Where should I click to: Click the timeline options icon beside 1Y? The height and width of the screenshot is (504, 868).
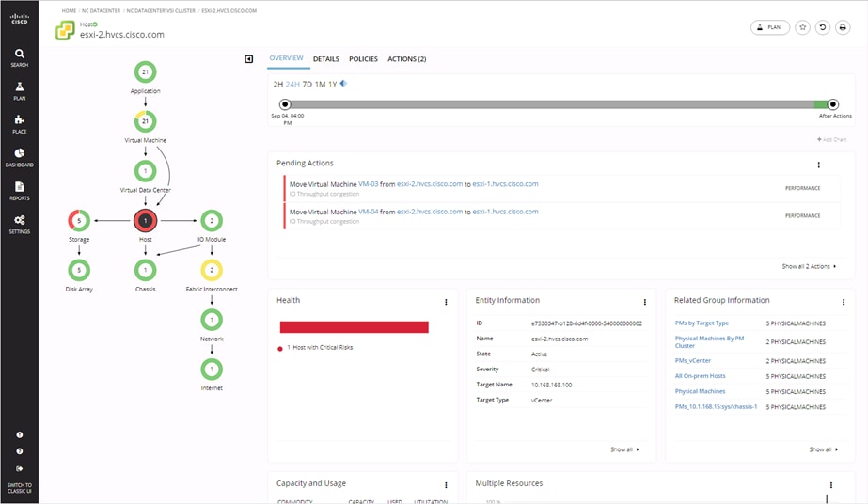tap(343, 84)
